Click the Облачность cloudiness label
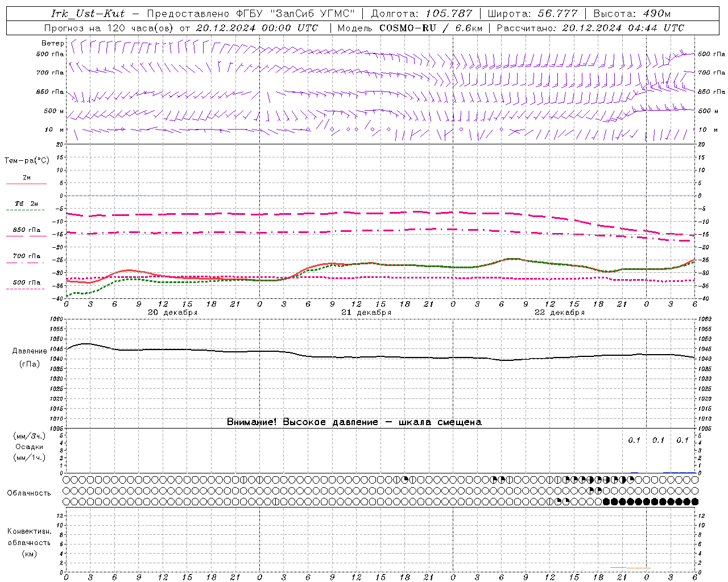 [29, 493]
